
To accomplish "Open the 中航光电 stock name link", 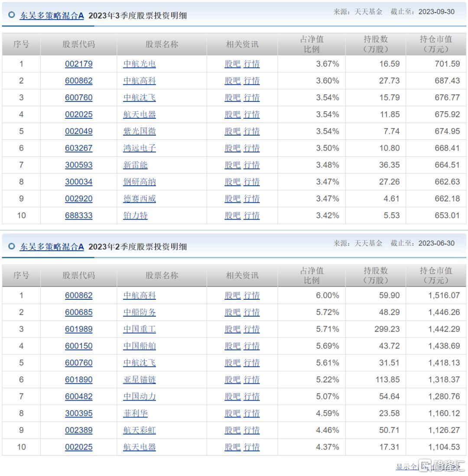I will pyautogui.click(x=140, y=64).
